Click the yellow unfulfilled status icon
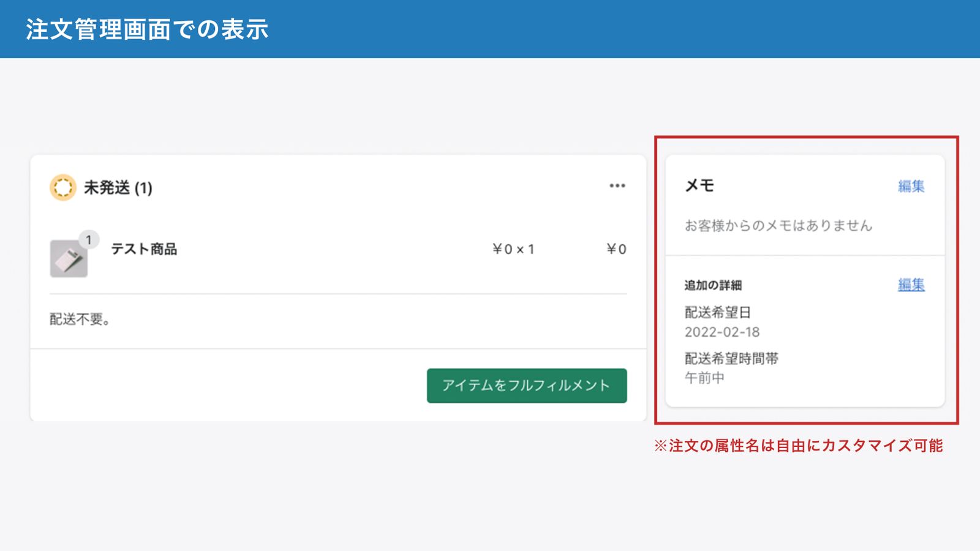Viewport: 980px width, 551px height. [62, 187]
